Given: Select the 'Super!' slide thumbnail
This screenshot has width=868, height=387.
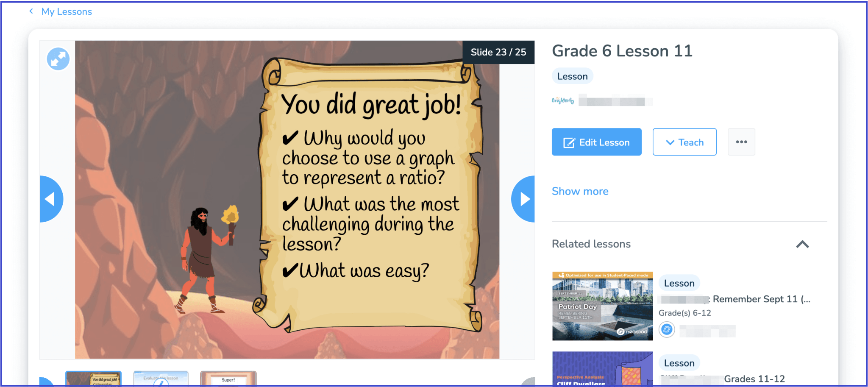Looking at the screenshot, I should (228, 379).
